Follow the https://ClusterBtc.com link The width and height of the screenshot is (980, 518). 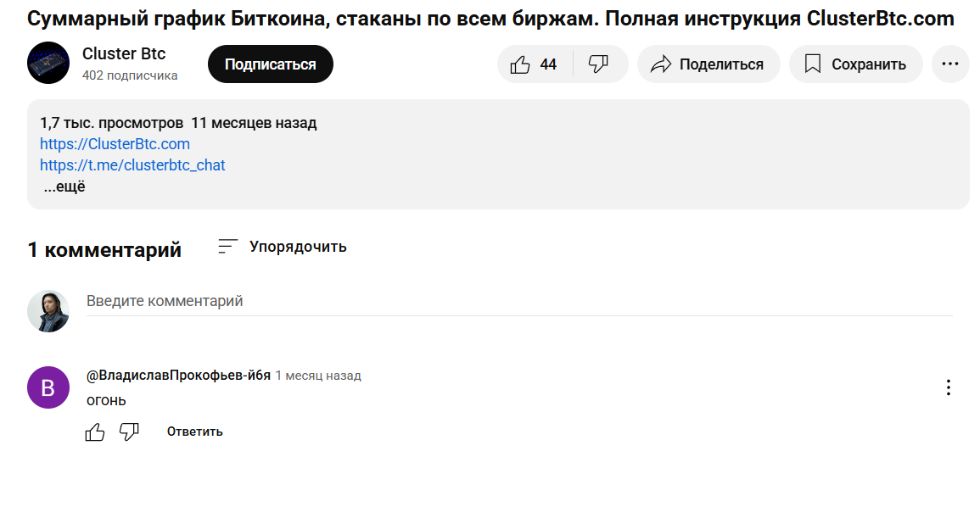tap(115, 144)
